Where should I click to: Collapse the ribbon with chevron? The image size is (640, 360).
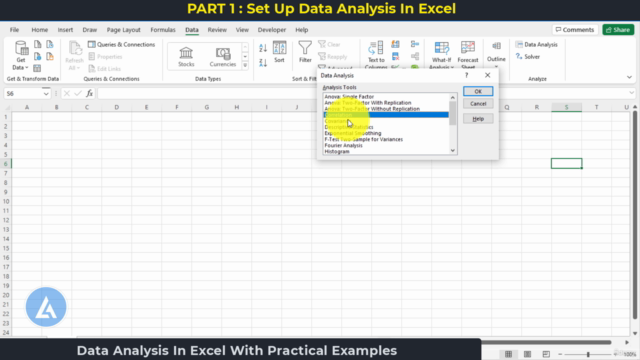click(x=629, y=77)
